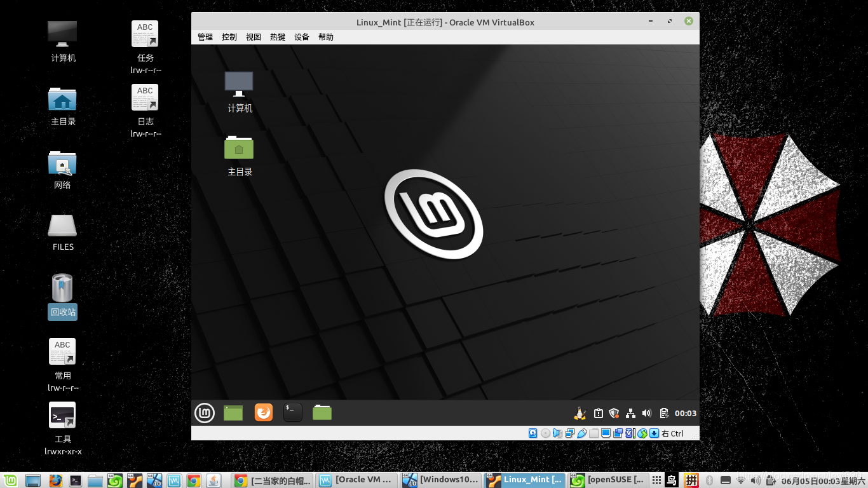Launch Chrome from the host taskbar launchers
Viewport: 868px width, 488px height.
point(194,480)
